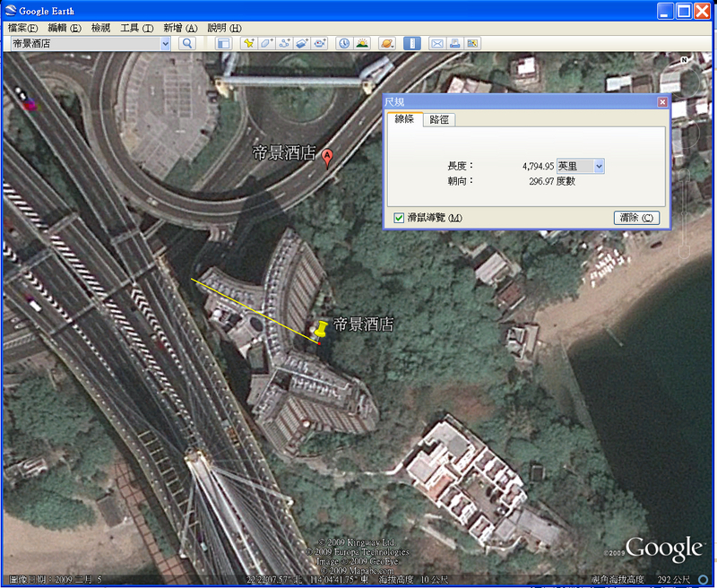Viewport: 717px width, 588px height.
Task: Expand the search history dropdown arrow
Action: [x=166, y=44]
